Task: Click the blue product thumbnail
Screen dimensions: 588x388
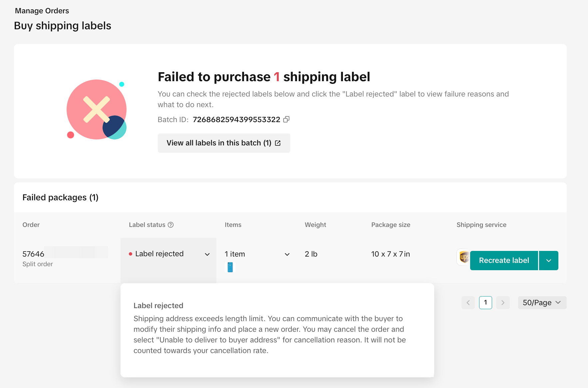Action: click(230, 267)
